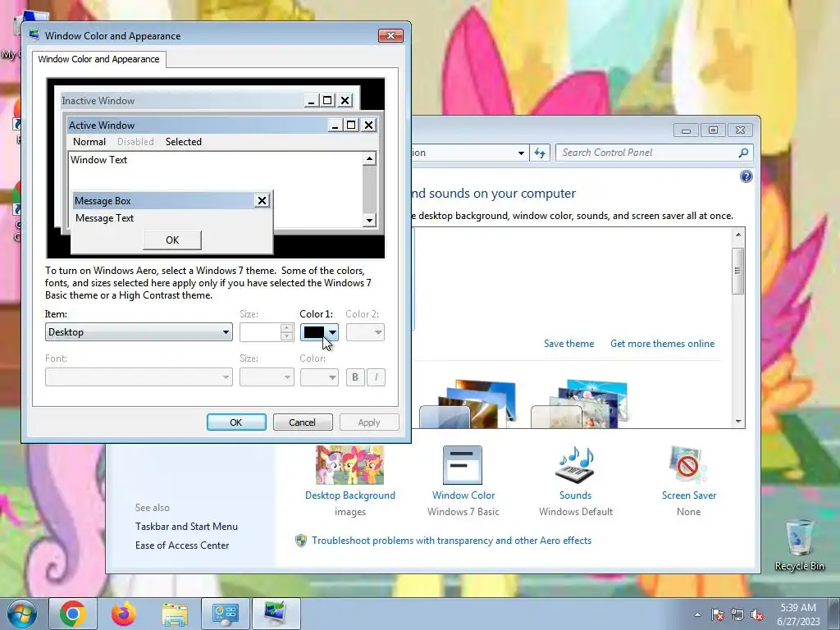The image size is (840, 630).
Task: Click the muted volume tray icon
Action: pos(757,614)
